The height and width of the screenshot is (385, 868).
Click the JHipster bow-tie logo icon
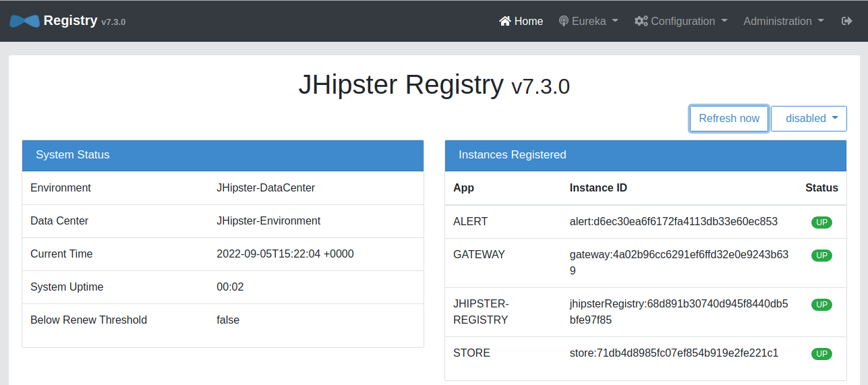24,21
